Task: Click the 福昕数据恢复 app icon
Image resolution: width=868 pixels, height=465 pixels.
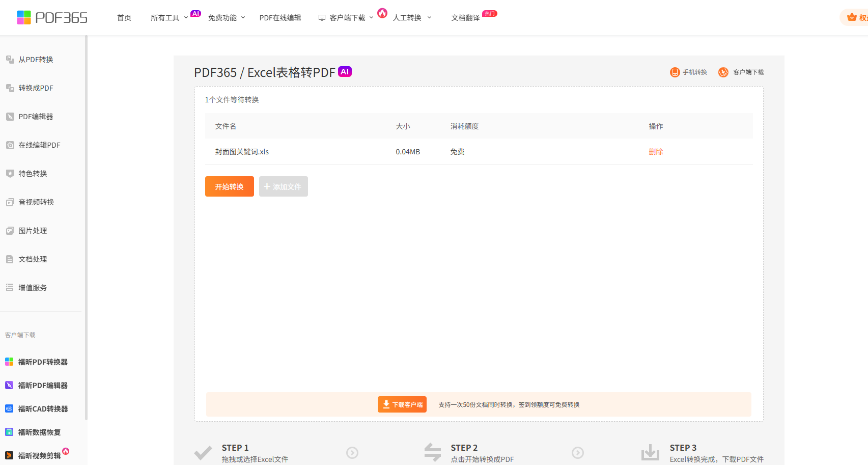Action: pos(9,432)
